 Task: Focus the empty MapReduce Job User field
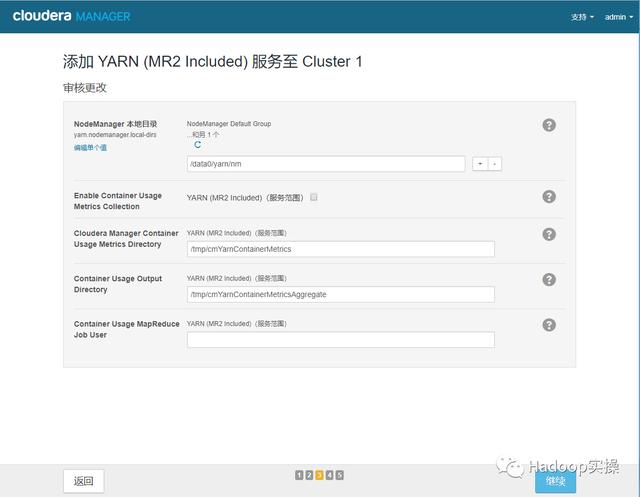(x=341, y=339)
